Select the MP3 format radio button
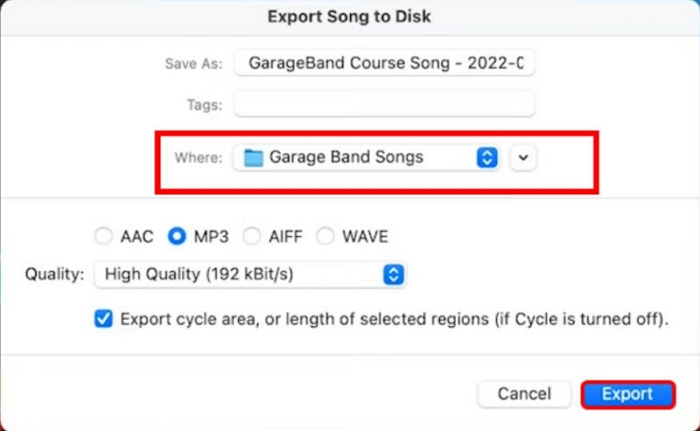Screen dimensions: 700x431 tap(177, 237)
